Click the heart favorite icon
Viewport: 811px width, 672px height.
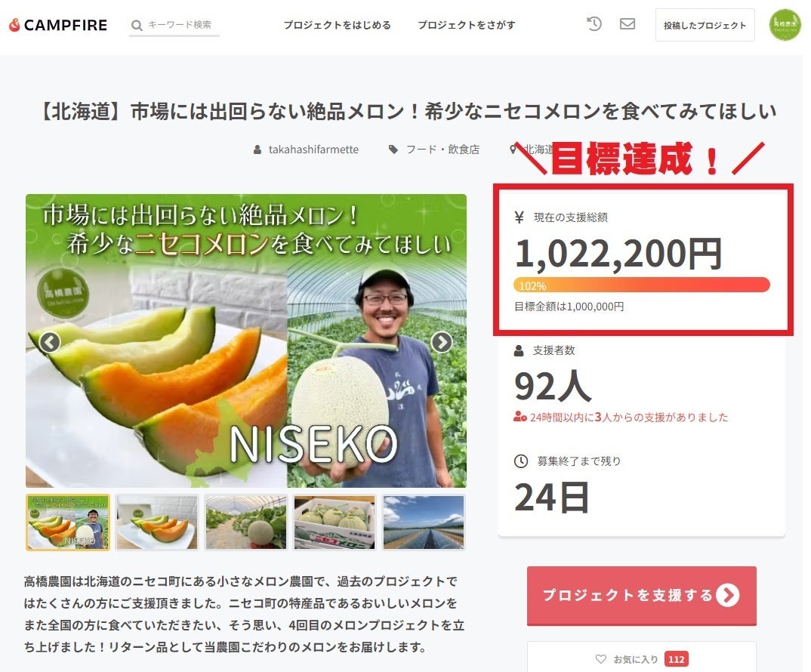pyautogui.click(x=601, y=659)
